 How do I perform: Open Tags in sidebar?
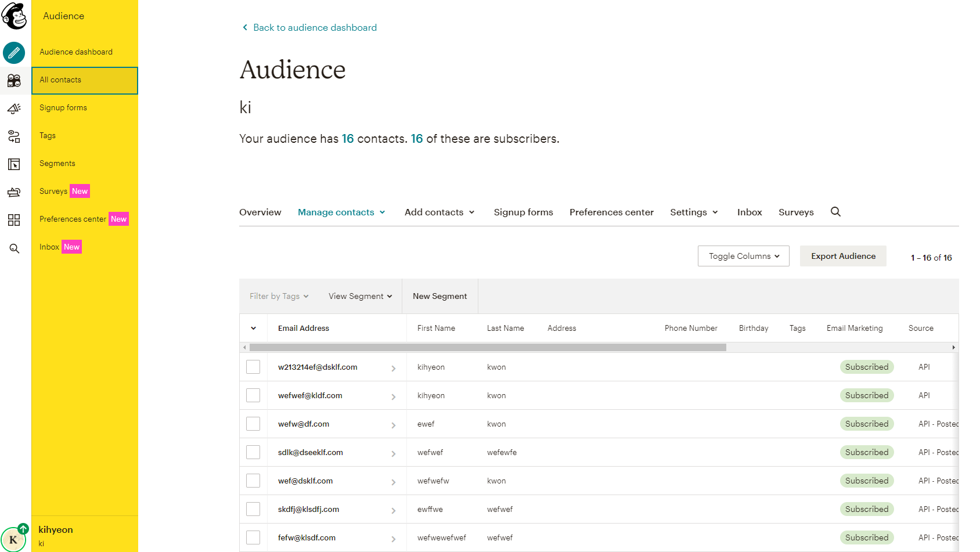pos(85,135)
